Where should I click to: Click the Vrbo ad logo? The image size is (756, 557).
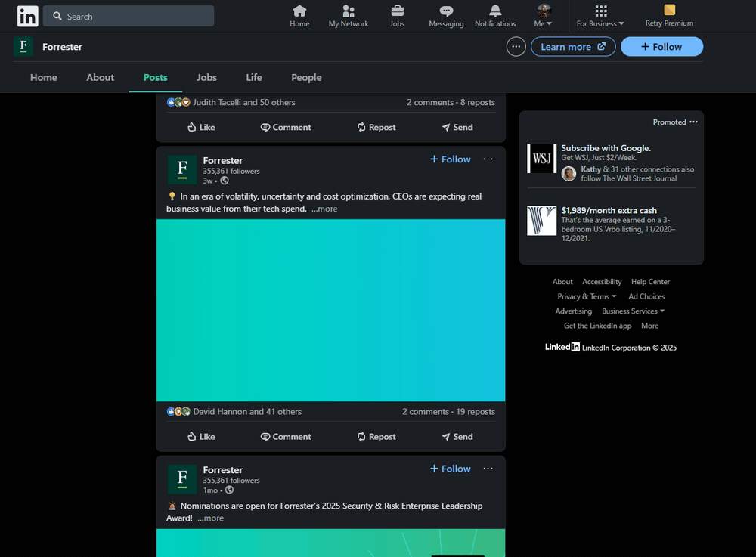[541, 221]
